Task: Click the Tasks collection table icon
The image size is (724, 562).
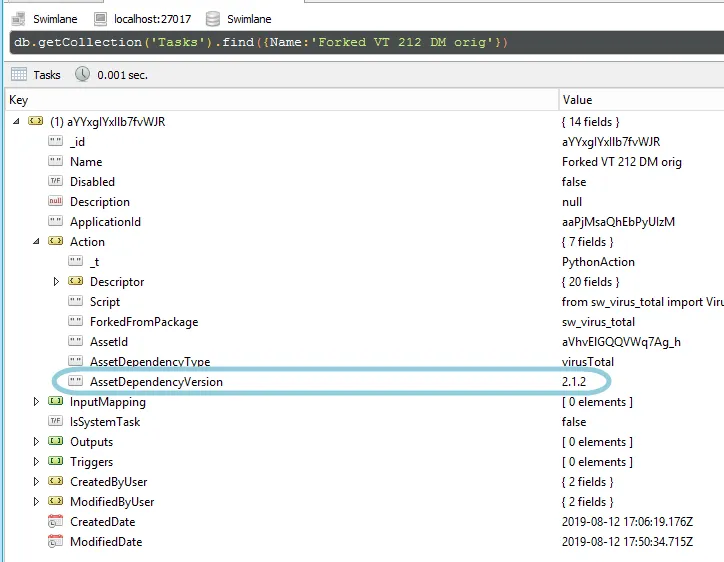Action: click(19, 74)
